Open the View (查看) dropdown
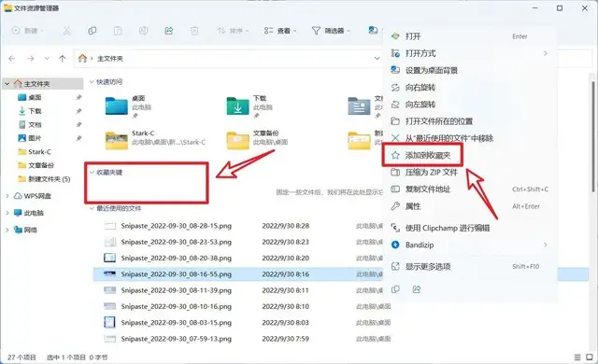This screenshot has height=364, width=598. tap(280, 31)
